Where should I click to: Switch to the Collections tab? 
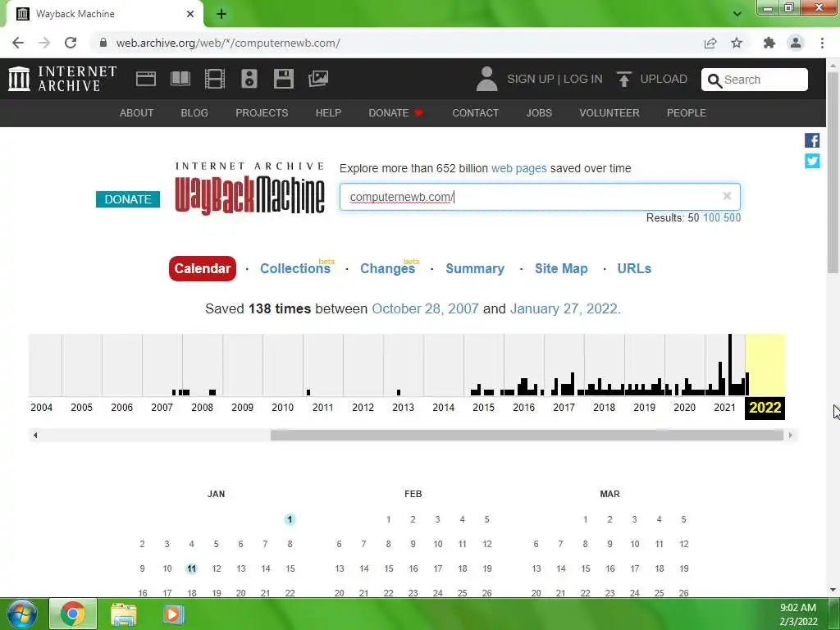tap(295, 268)
